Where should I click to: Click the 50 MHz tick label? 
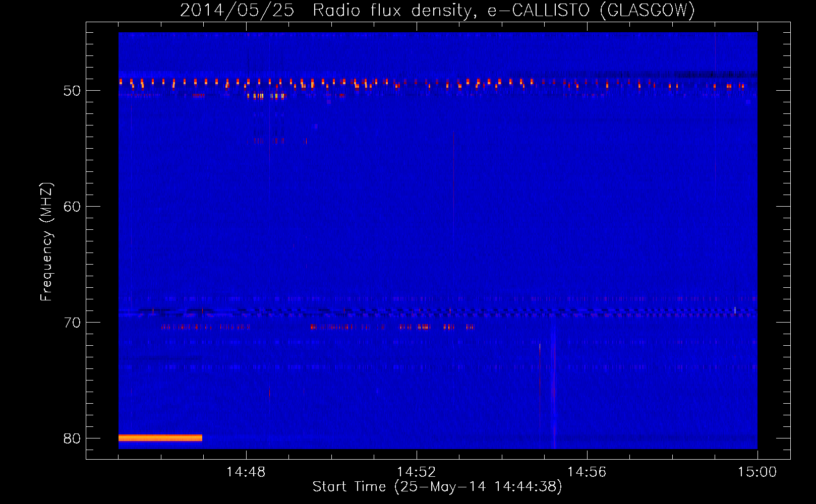click(x=72, y=91)
